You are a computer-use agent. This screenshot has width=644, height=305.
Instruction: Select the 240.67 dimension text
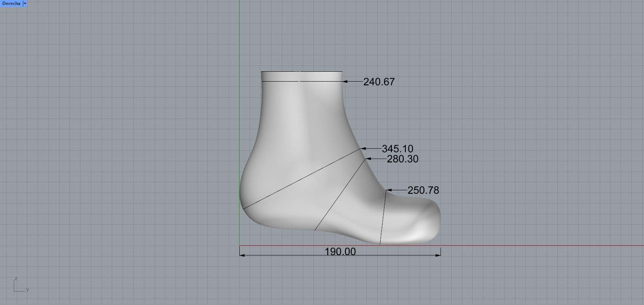pos(379,82)
